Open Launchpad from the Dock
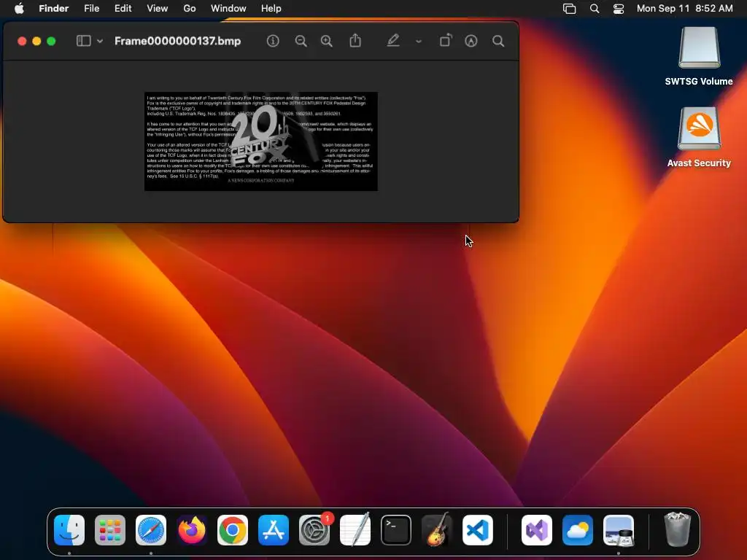Image resolution: width=747 pixels, height=560 pixels. click(x=110, y=530)
